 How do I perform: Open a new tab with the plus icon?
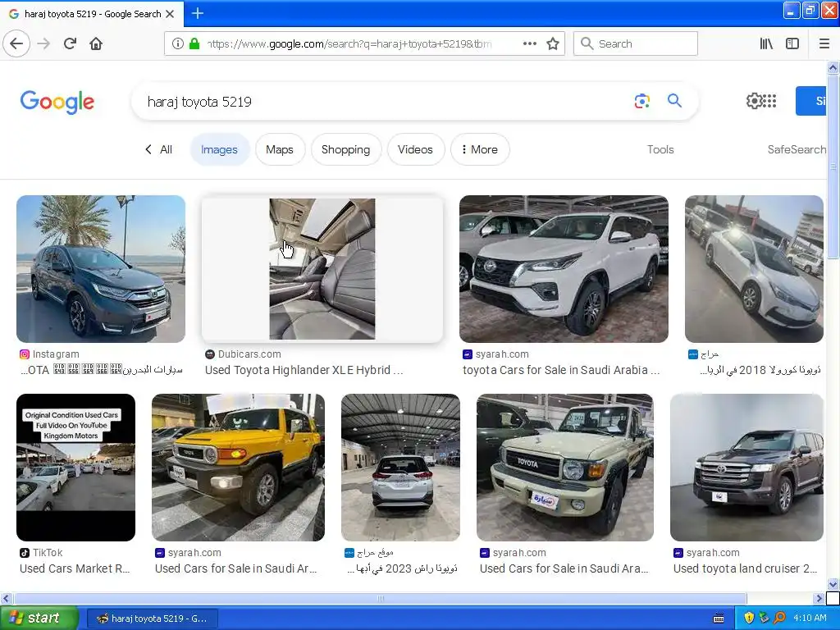pyautogui.click(x=198, y=13)
